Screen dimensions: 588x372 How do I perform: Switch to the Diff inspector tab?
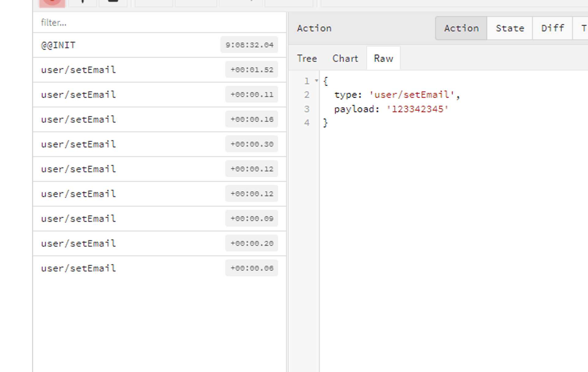552,28
